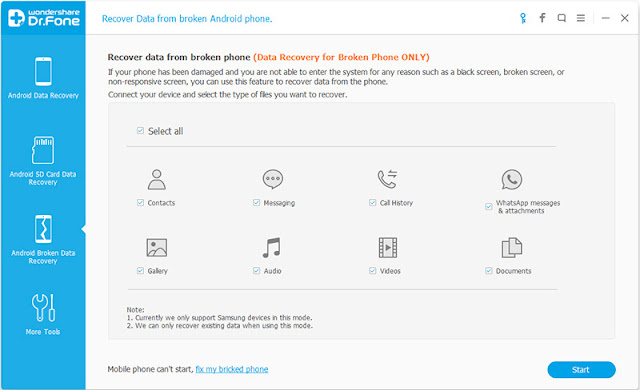Open the fix my bricked phone link

click(x=232, y=369)
